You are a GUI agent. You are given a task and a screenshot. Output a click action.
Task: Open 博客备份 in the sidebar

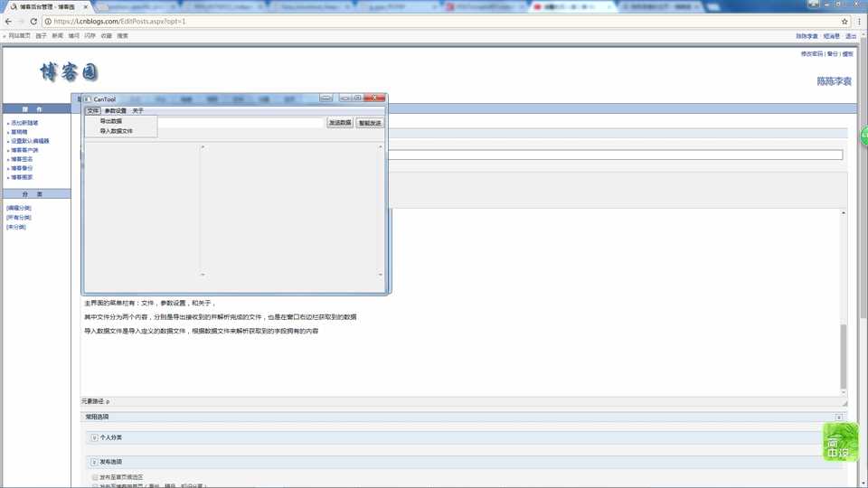click(22, 168)
